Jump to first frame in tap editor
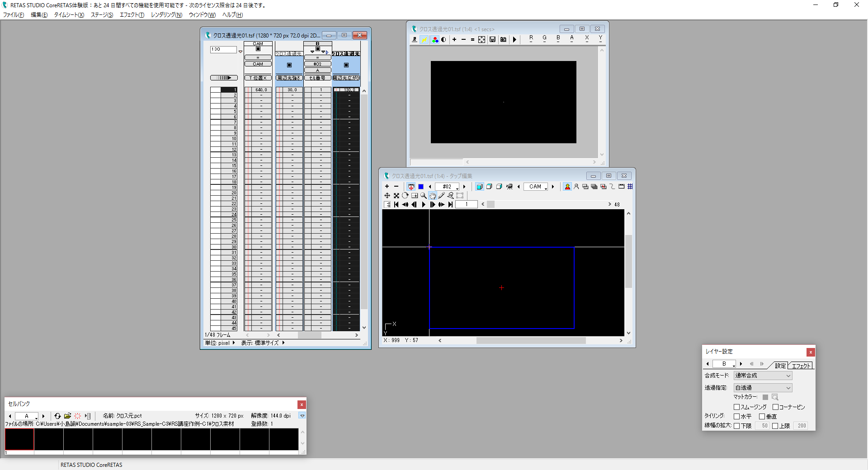The image size is (868, 470). [x=396, y=205]
